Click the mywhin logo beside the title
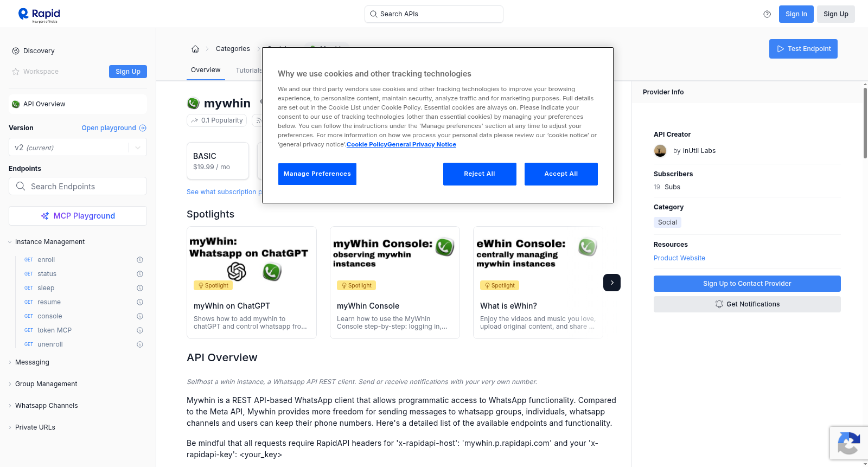The image size is (868, 467). point(193,103)
